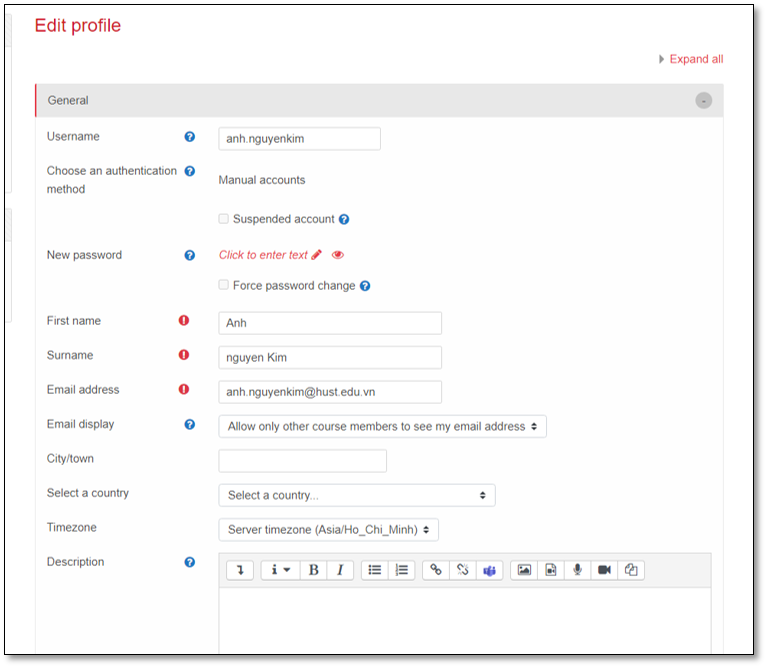Screen dimensions: 767x668
Task: Open the Select a country dropdown
Action: click(x=356, y=495)
